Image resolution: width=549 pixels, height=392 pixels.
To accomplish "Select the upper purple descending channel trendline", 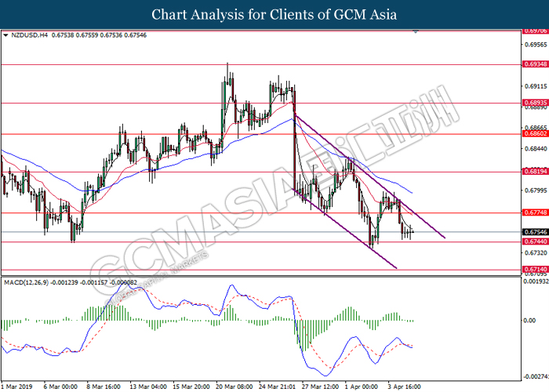I will point(369,176).
